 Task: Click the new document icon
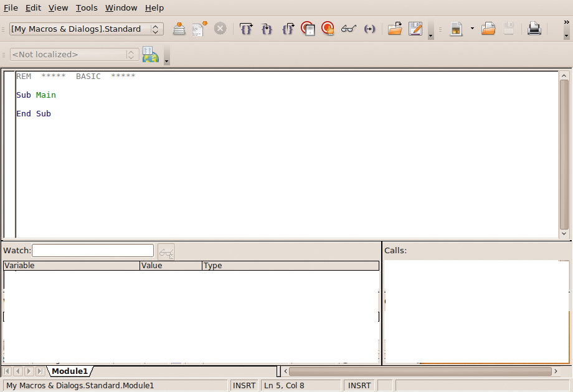tap(456, 29)
